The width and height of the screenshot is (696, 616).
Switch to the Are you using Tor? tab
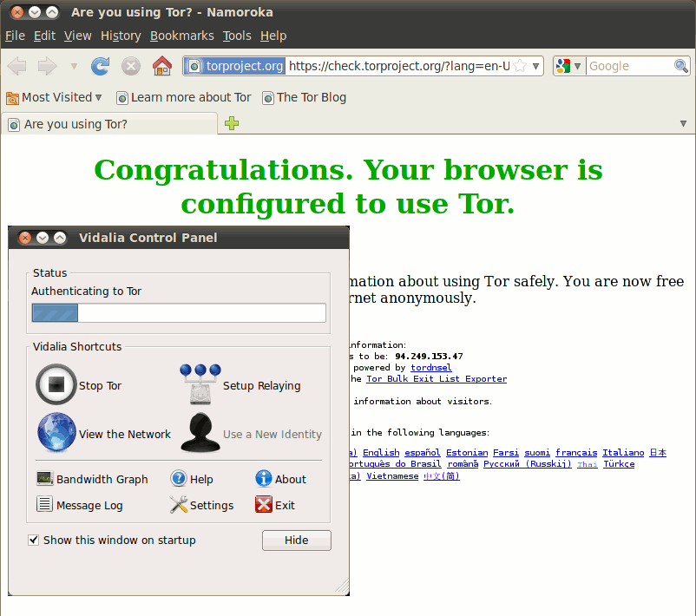[76, 124]
